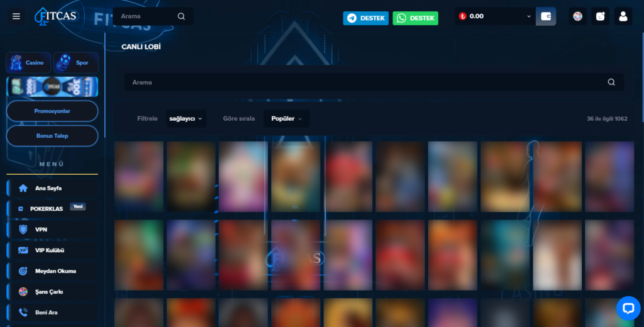
Task: Open the sağlayıcı filter dropdown
Action: click(186, 119)
